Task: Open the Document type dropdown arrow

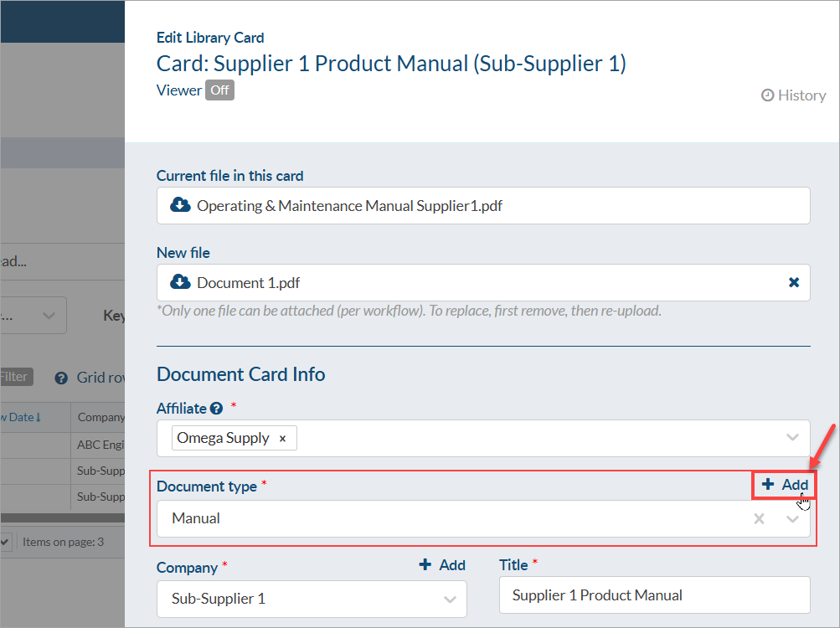Action: pos(792,518)
